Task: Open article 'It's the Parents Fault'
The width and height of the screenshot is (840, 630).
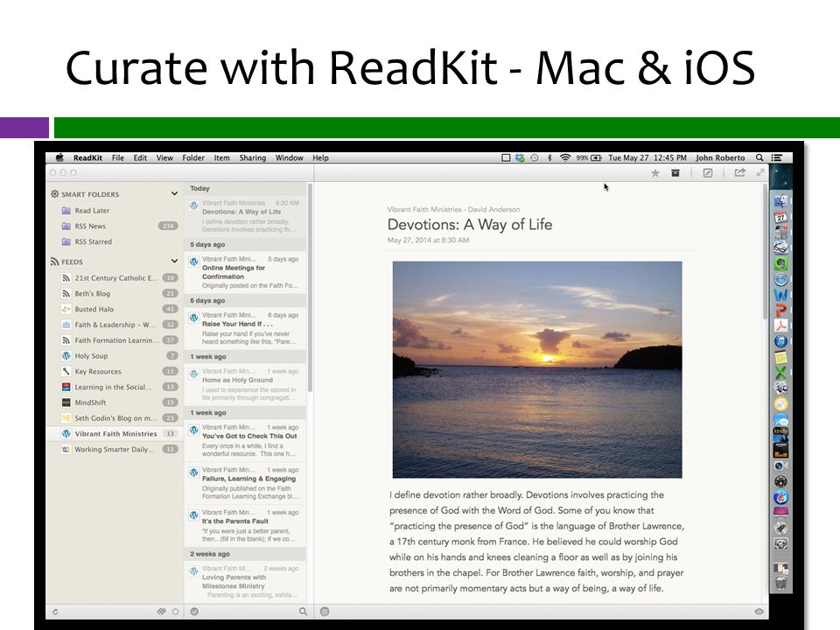Action: (245, 526)
